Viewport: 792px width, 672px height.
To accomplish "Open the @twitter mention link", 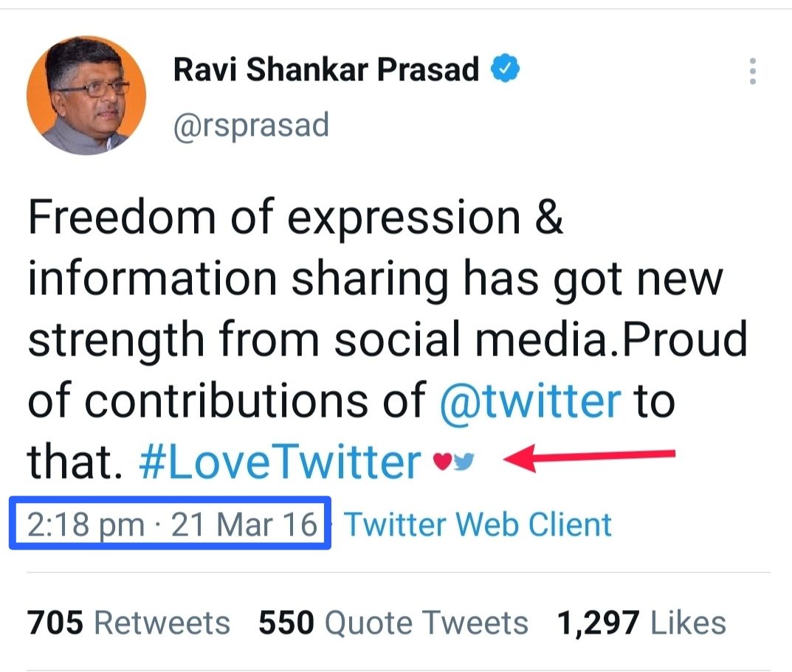I will coord(530,401).
